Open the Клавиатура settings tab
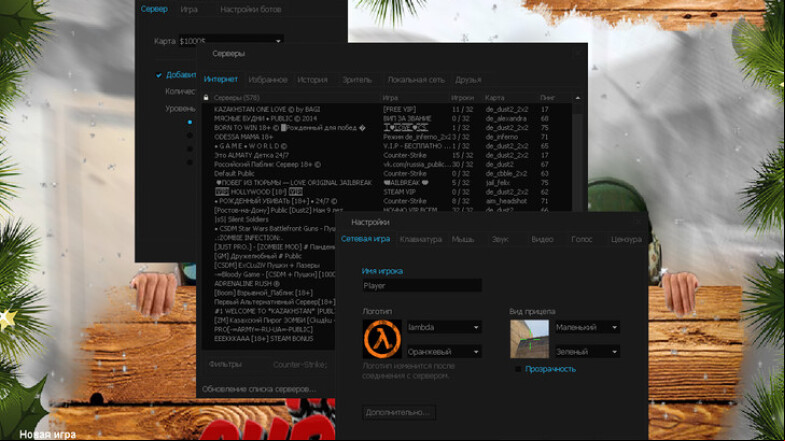The width and height of the screenshot is (785, 441). tap(421, 239)
